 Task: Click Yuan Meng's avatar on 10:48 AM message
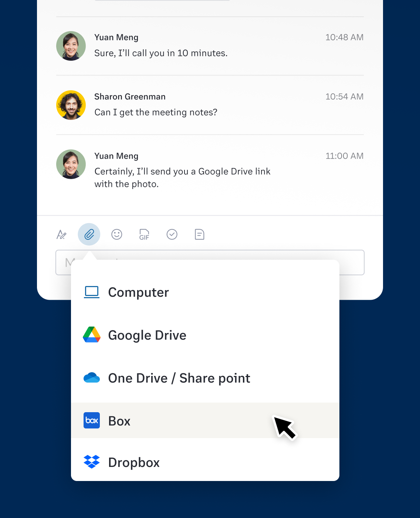click(x=71, y=46)
